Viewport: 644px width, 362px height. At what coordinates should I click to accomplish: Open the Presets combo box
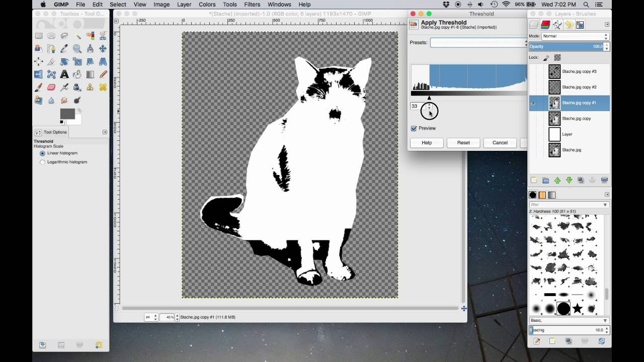click(x=478, y=43)
